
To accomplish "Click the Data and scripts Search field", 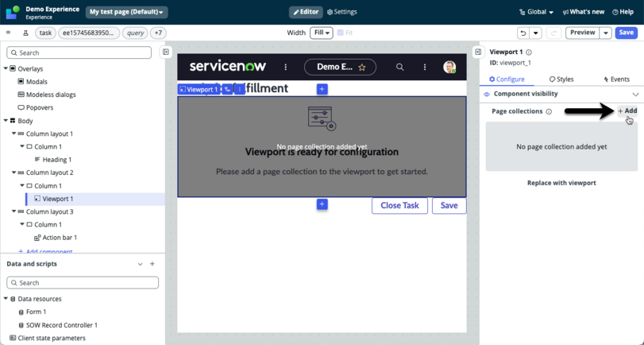I will pyautogui.click(x=83, y=282).
